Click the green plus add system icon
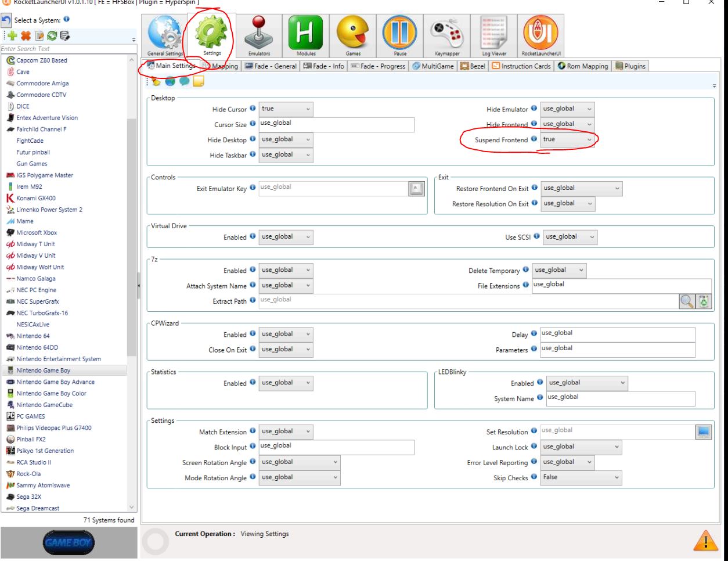This screenshot has height=561, width=728. pyautogui.click(x=13, y=36)
